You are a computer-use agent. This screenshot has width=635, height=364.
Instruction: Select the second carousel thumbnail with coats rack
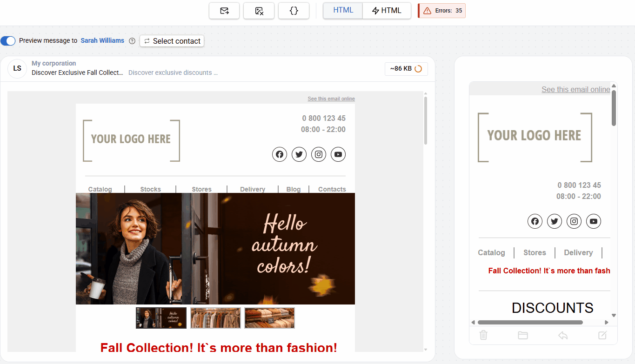pyautogui.click(x=215, y=318)
